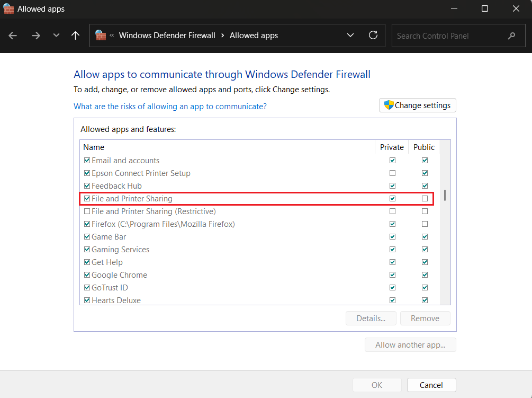
Task: Open the recent locations chevron
Action: point(56,36)
